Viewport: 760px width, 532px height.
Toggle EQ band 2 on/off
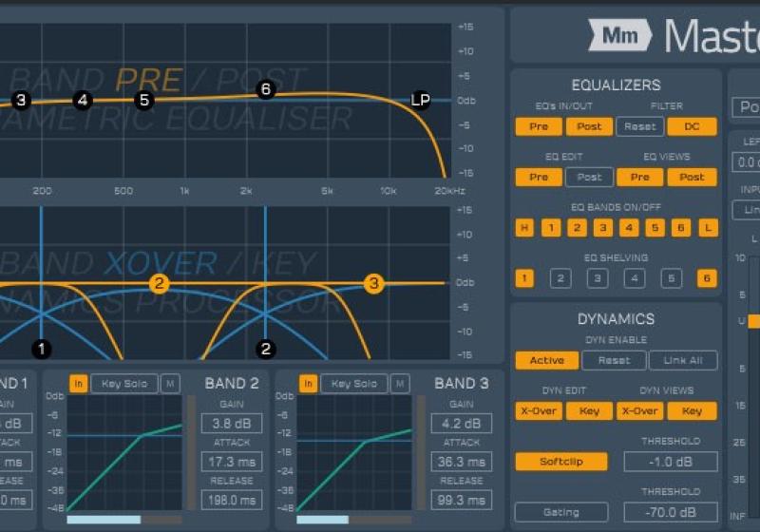pyautogui.click(x=577, y=228)
